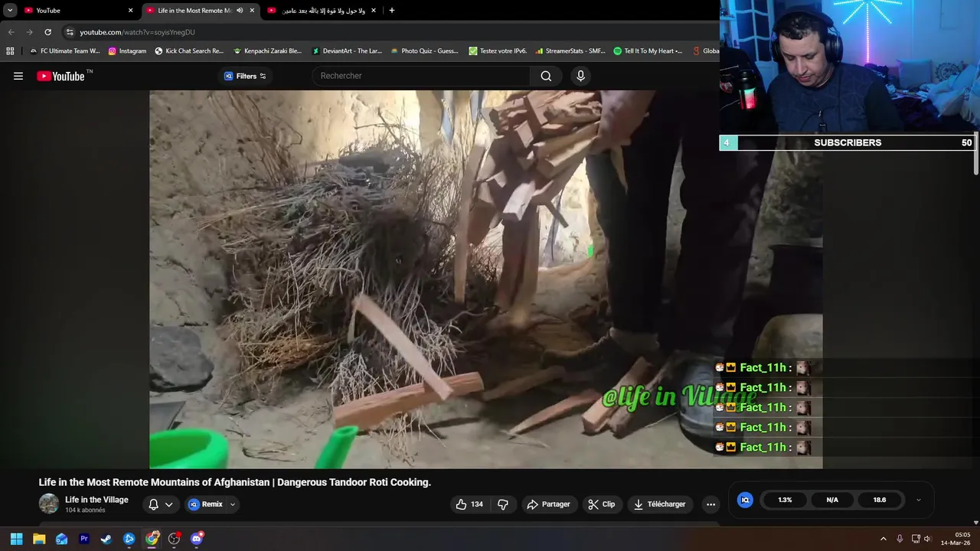Open Chrome from the taskbar

(x=152, y=539)
